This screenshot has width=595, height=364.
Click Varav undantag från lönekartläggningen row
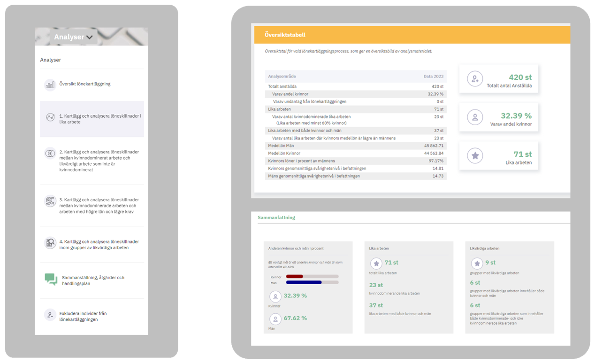(356, 101)
